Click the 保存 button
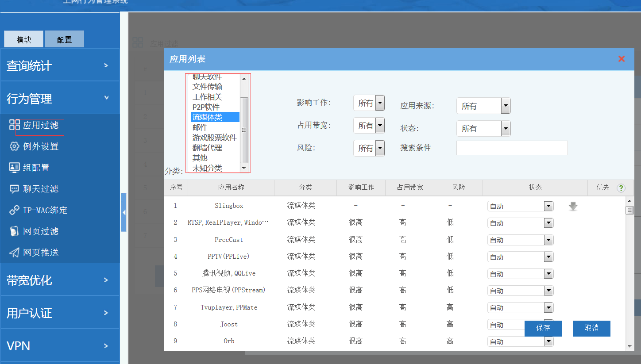The height and width of the screenshot is (364, 641). pyautogui.click(x=543, y=328)
